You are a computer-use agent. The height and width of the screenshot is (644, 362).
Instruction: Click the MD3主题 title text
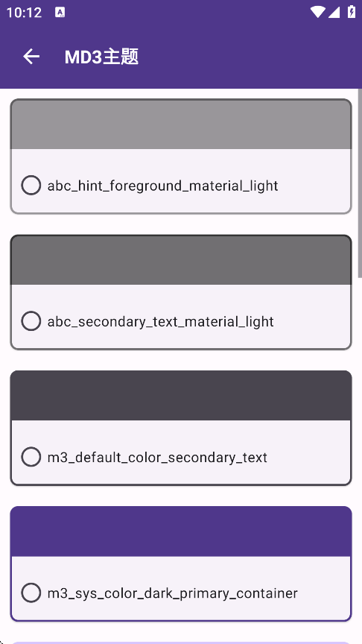pos(102,57)
